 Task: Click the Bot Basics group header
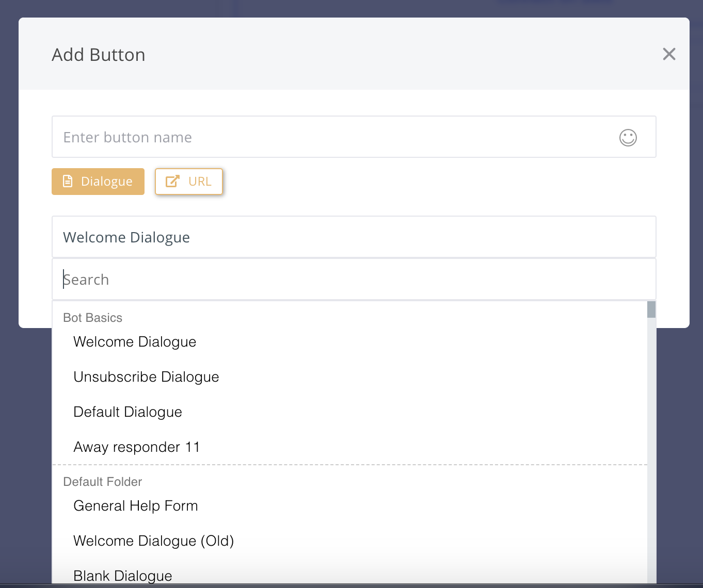click(93, 318)
